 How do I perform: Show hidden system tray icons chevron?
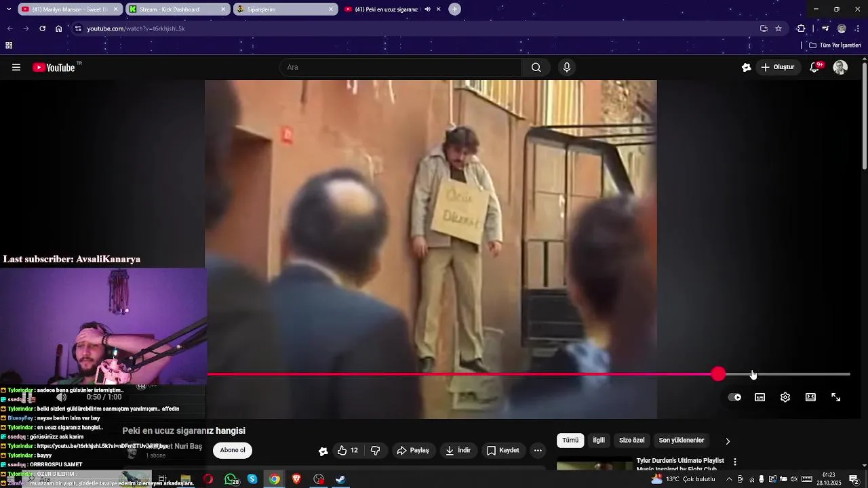tap(729, 479)
